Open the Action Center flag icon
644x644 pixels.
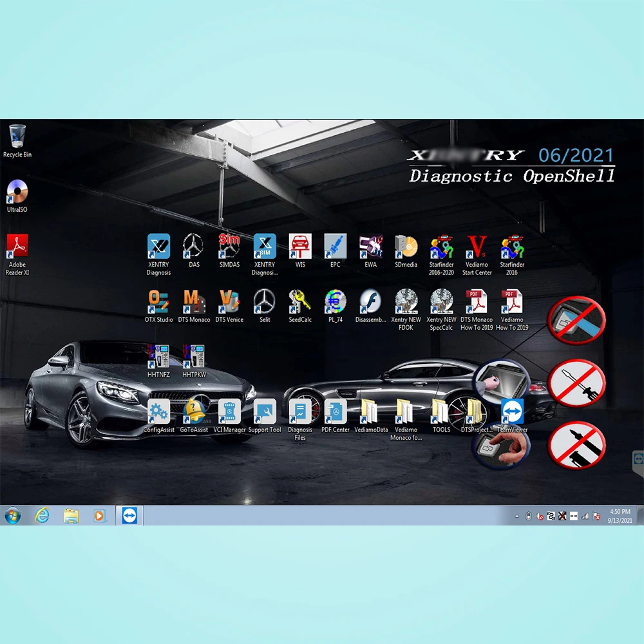click(596, 516)
